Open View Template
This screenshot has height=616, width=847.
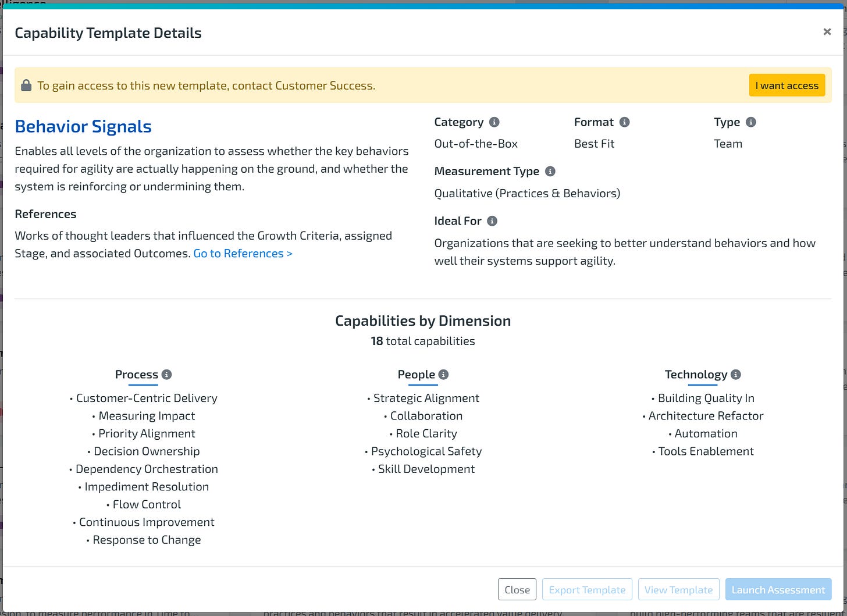tap(678, 589)
